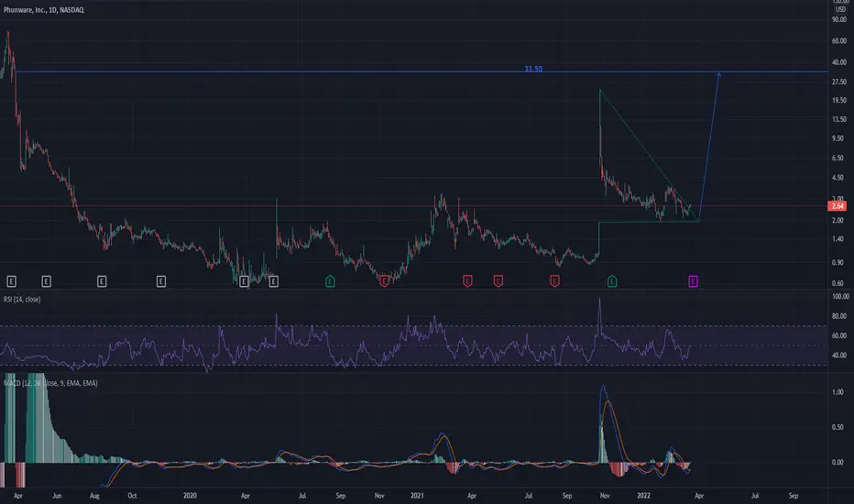Click the 60.00 price axis label

coord(838,41)
